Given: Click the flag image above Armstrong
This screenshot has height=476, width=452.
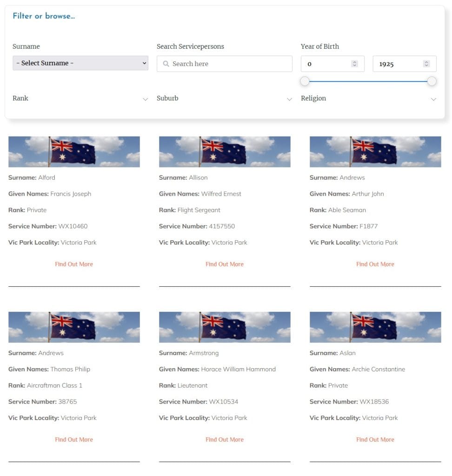Looking at the screenshot, I should pos(225,327).
